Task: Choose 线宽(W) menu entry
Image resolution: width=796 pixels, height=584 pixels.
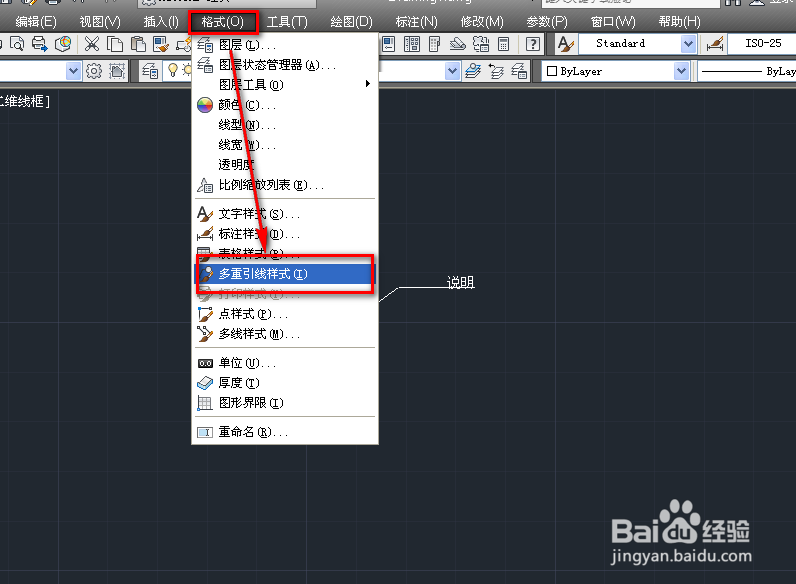Action: tap(285, 145)
